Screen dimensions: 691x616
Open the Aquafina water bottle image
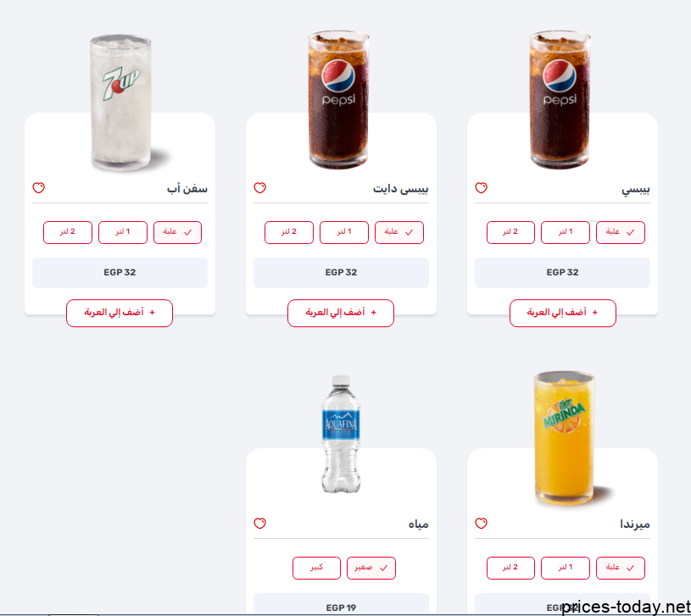click(x=341, y=434)
